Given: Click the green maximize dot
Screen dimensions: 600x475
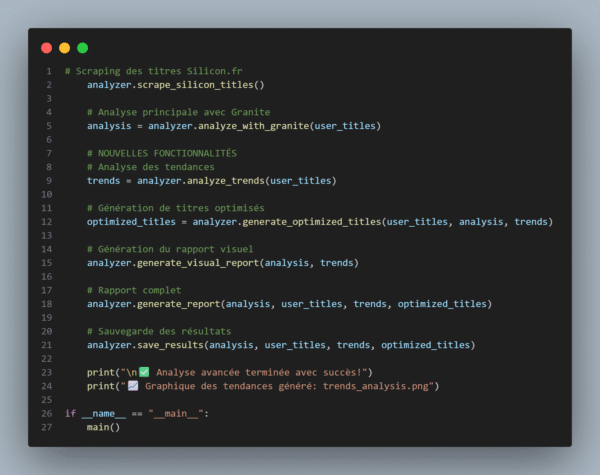Looking at the screenshot, I should (82, 47).
